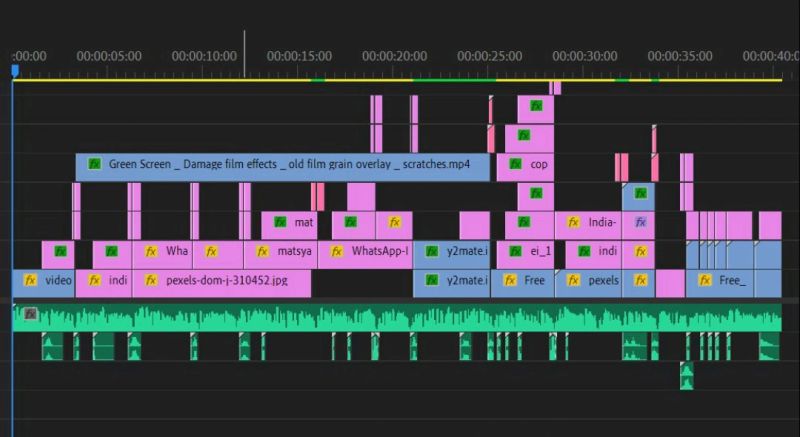
Task: Click the fx badge on the video clip
Action: coord(30,281)
